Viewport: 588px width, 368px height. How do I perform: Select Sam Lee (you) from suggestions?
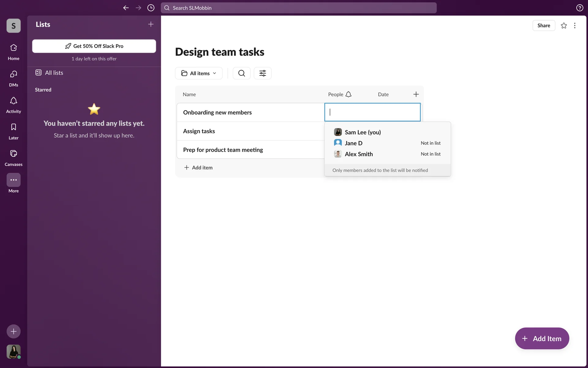[363, 132]
